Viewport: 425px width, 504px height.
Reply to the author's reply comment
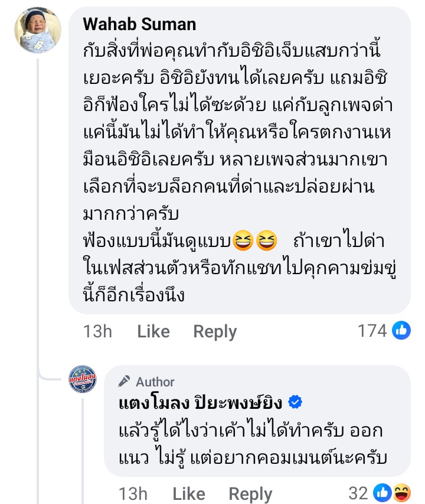250,493
